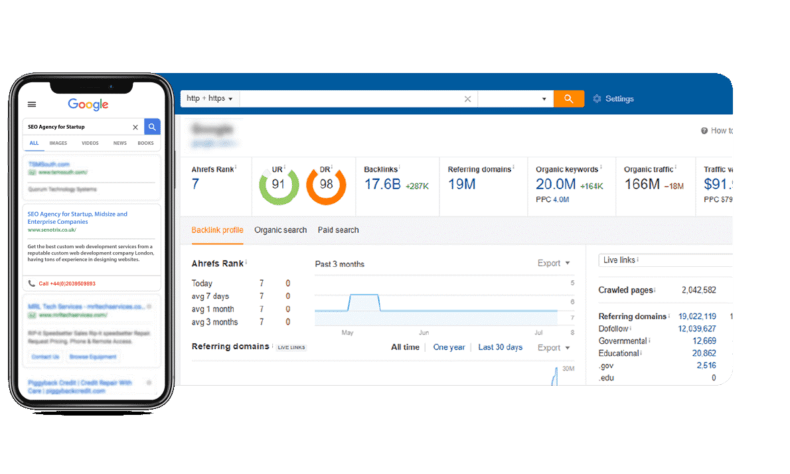Select Last 30 days range link
This screenshot has height=474, width=790.
(x=500, y=347)
